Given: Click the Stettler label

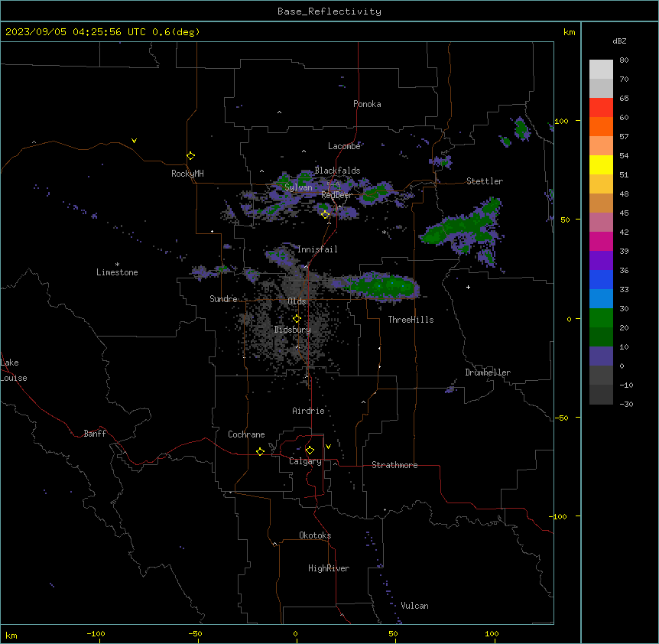Looking at the screenshot, I should pyautogui.click(x=485, y=181).
